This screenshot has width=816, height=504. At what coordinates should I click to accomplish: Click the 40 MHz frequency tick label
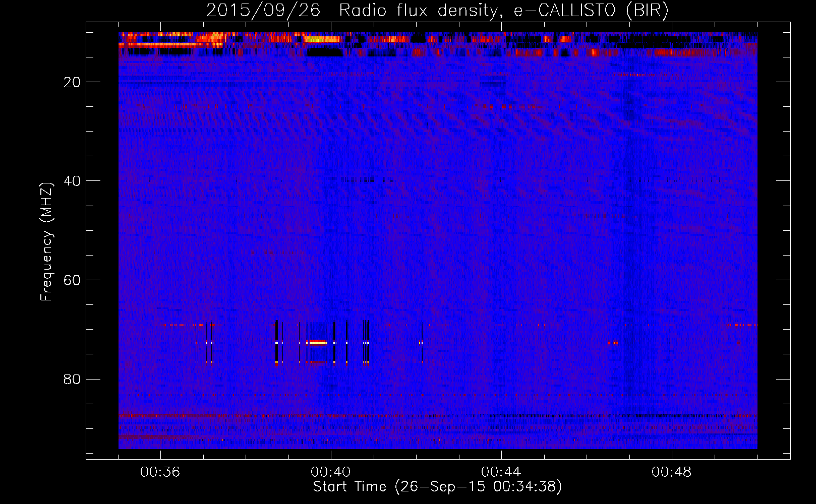click(72, 181)
